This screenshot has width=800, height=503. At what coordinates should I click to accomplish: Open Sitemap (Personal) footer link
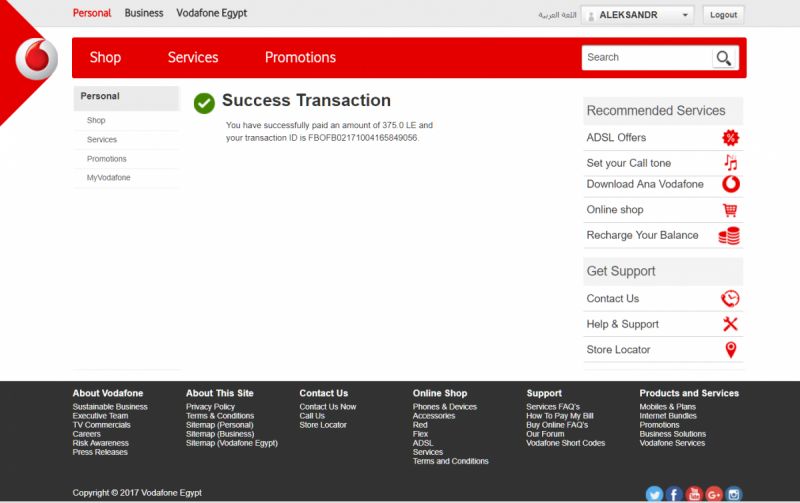[219, 425]
